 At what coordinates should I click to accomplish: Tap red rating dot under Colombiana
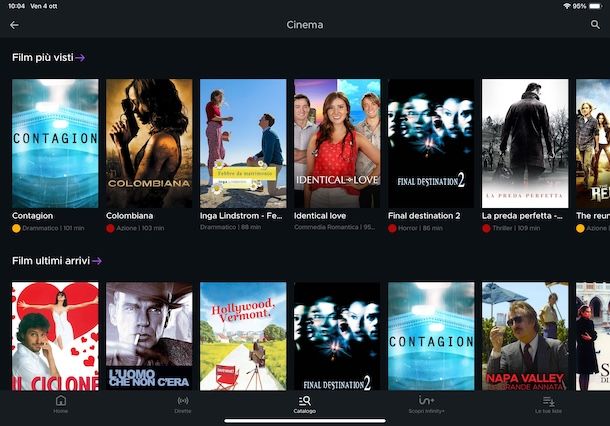click(110, 228)
